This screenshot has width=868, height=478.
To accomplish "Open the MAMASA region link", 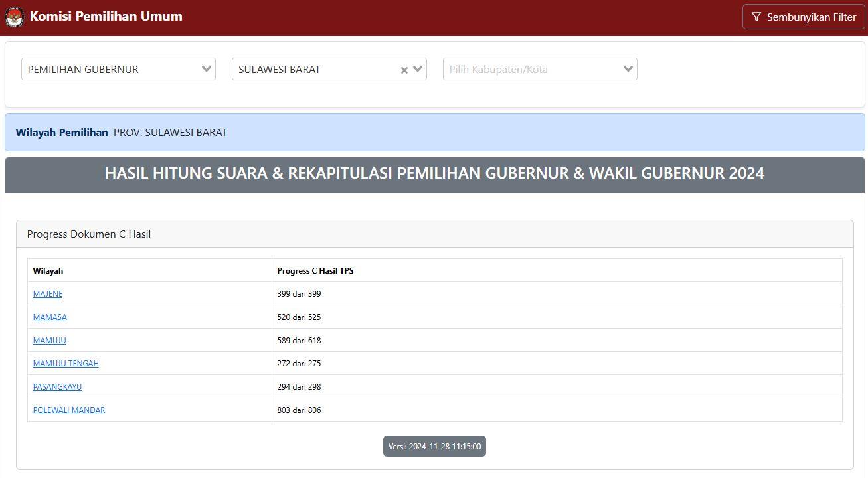I will 50,317.
